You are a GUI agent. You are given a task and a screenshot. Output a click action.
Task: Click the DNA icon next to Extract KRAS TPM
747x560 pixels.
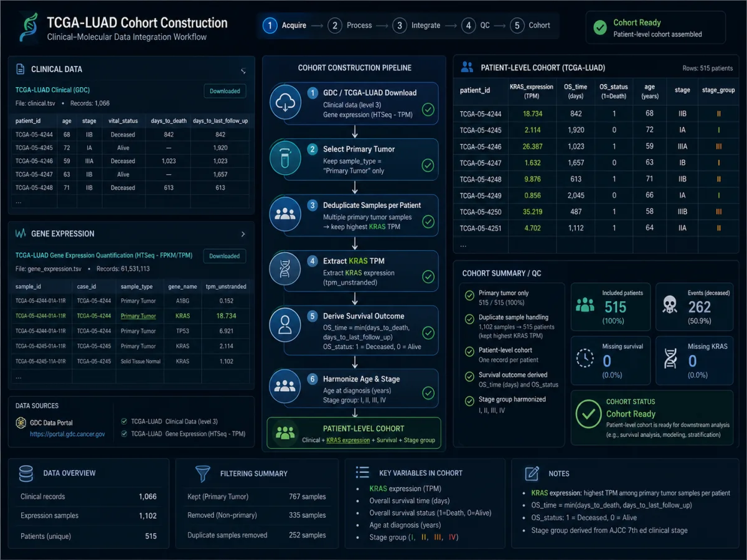(x=285, y=269)
